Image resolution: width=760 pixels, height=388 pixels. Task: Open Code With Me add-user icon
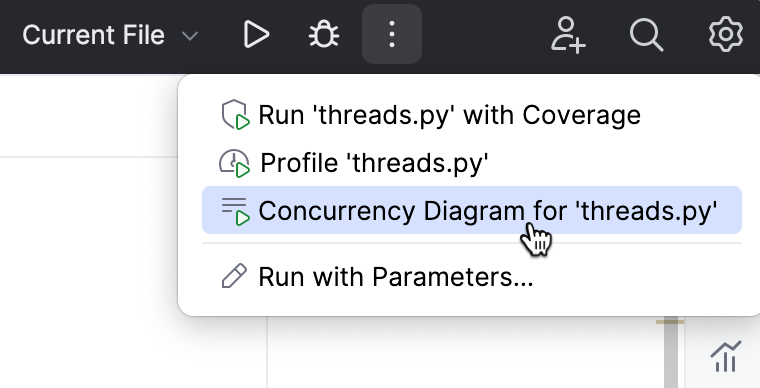tap(569, 34)
